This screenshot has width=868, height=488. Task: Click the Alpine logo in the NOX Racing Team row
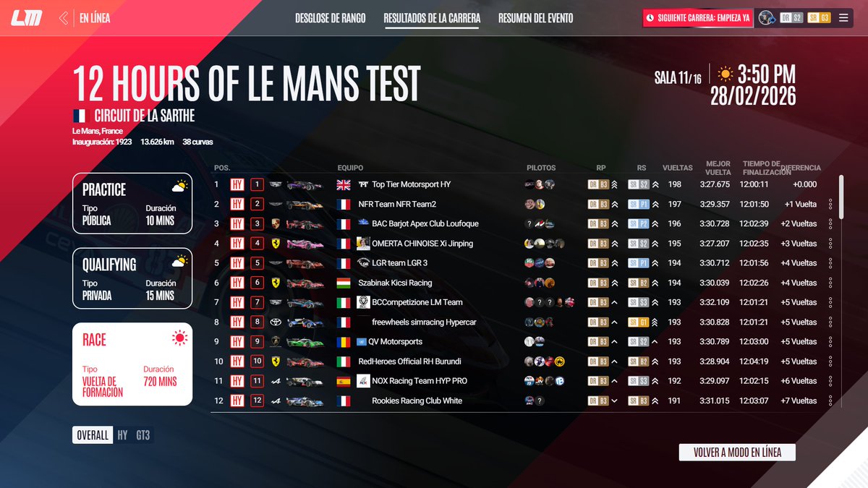coord(275,381)
